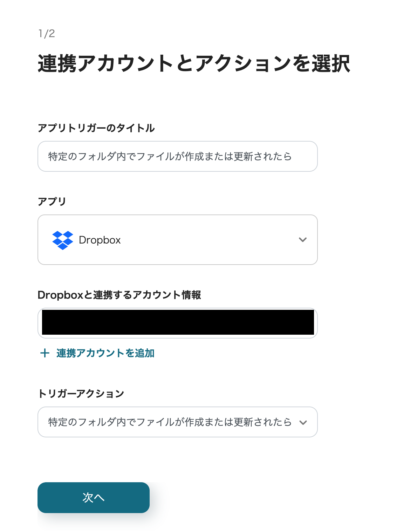
Task: Click the 1/2 step indicator
Action: pos(47,34)
